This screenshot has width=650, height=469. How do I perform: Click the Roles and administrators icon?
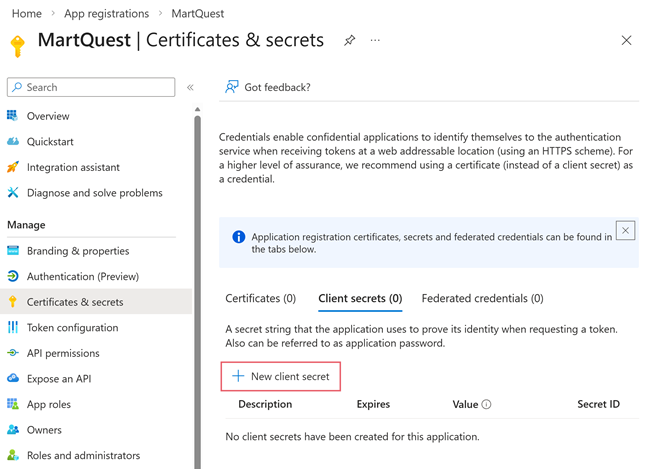coord(13,455)
